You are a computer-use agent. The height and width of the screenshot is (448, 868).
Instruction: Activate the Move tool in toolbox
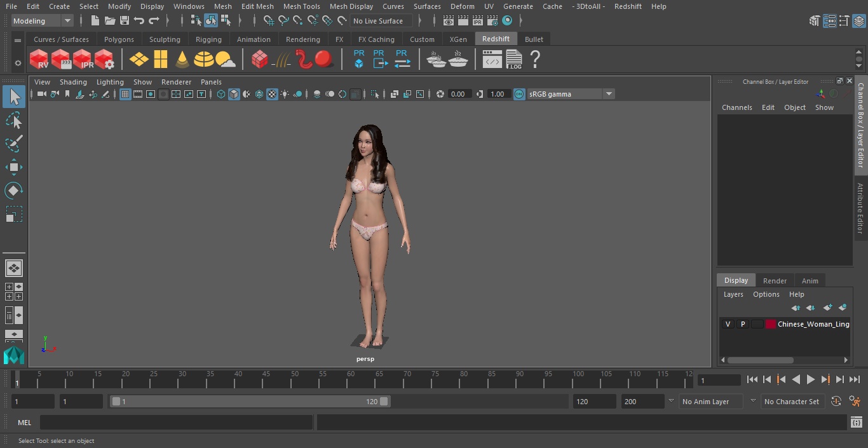coord(13,167)
